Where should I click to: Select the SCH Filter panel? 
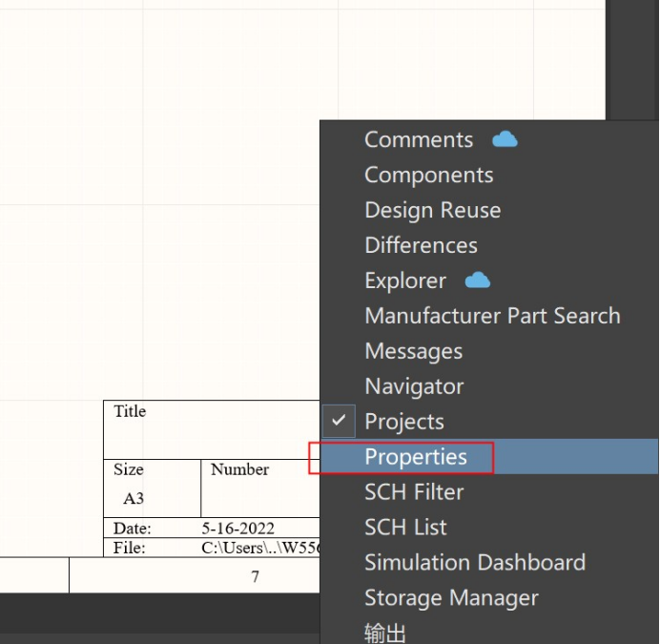(414, 492)
